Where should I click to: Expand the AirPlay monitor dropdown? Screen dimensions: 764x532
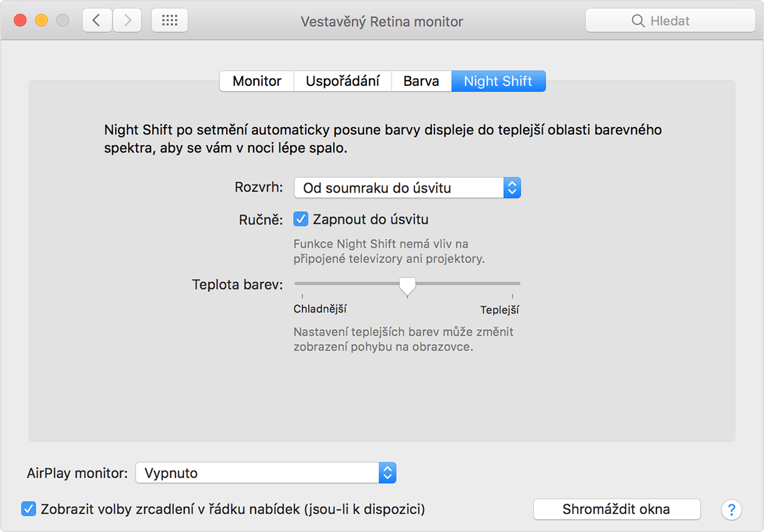(266, 473)
